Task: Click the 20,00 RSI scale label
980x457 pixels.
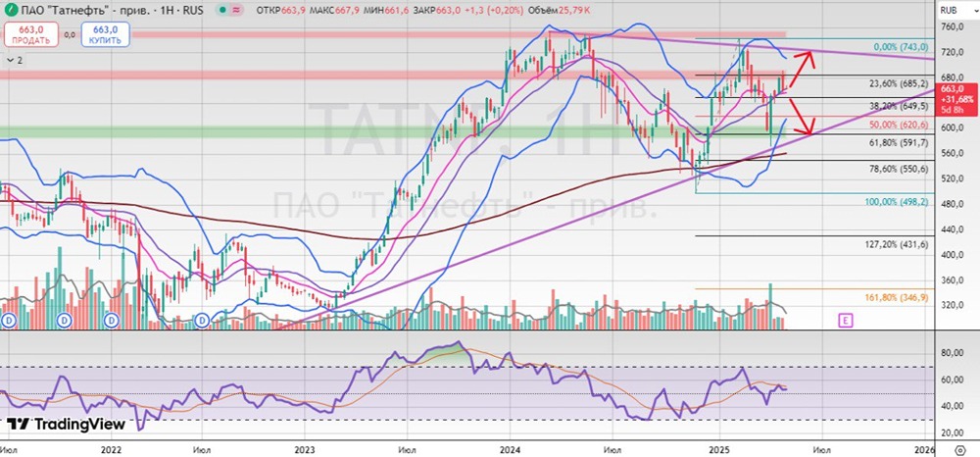Action: [x=953, y=433]
